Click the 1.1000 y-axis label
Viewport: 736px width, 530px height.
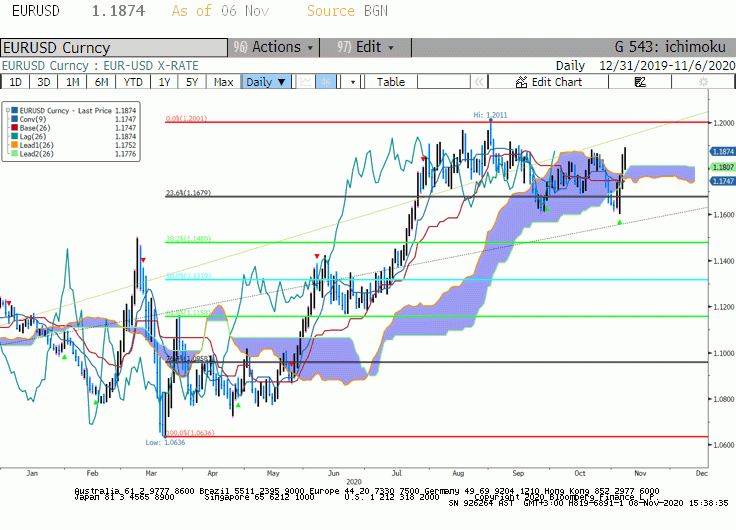(723, 353)
